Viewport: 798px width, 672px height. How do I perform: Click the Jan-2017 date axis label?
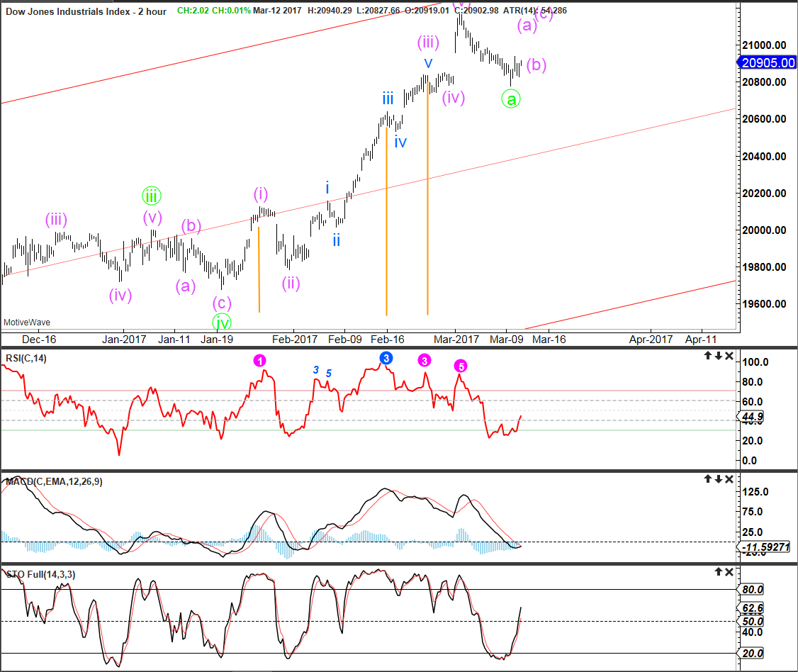pos(124,340)
